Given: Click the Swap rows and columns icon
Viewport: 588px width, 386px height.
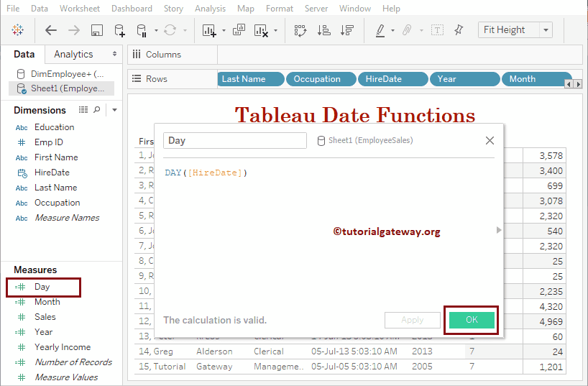Looking at the screenshot, I should 300,30.
